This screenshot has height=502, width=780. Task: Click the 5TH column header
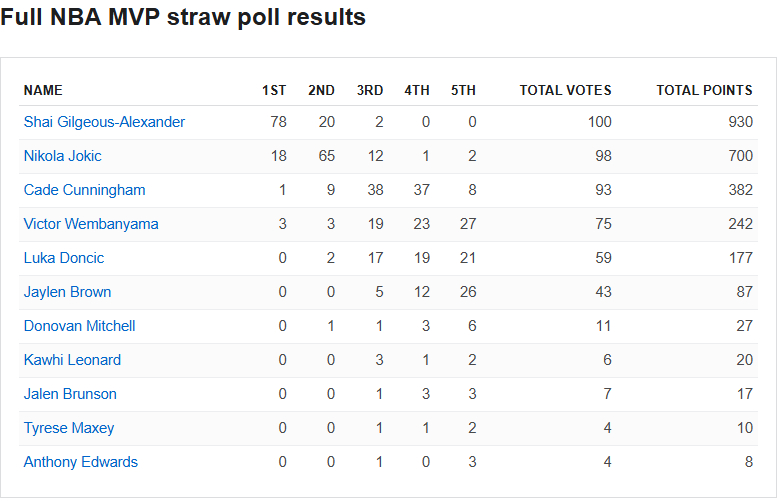click(x=463, y=90)
